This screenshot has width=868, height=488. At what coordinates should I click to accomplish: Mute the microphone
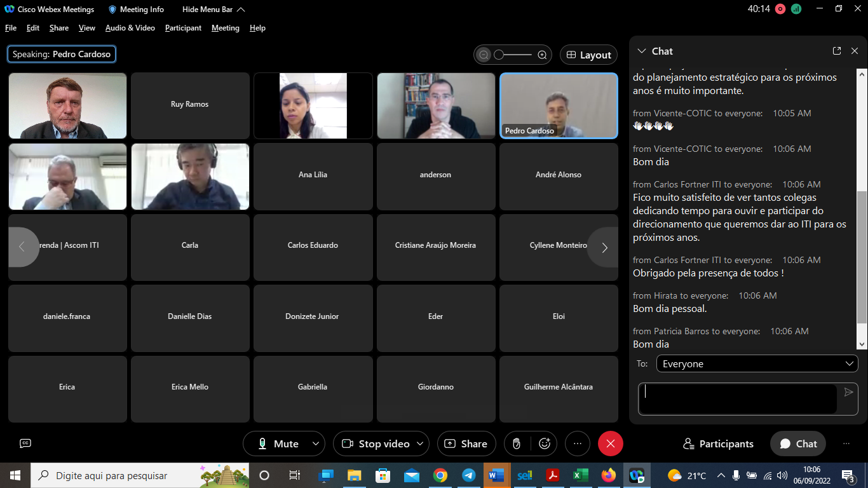277,444
